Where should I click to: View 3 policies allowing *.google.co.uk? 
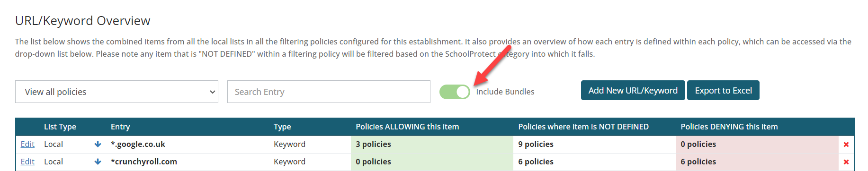point(373,144)
